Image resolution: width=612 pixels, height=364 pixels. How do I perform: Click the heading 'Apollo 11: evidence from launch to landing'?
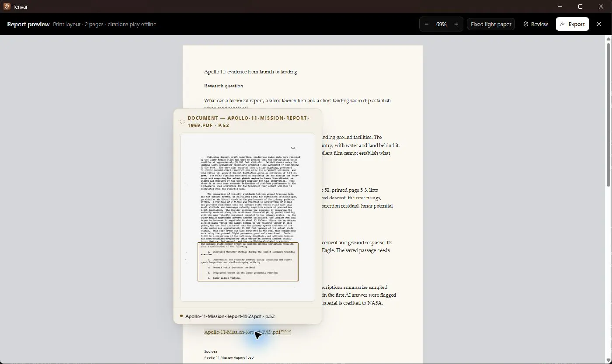250,72
